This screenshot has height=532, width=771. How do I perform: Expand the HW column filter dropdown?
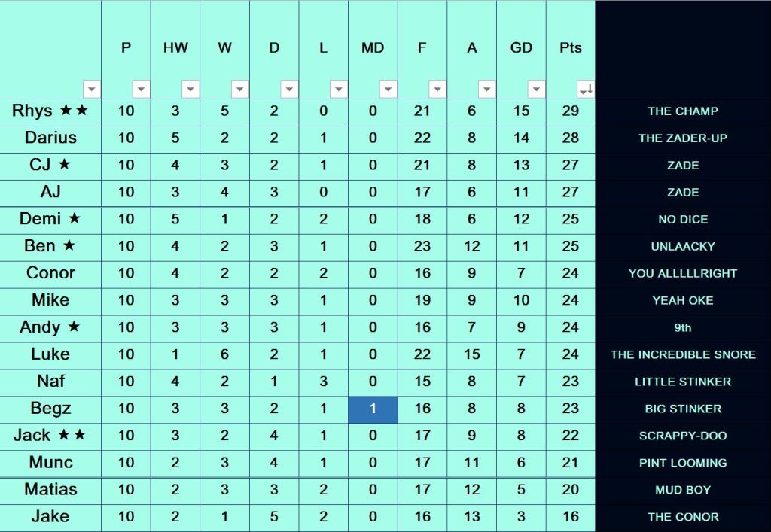(x=190, y=90)
